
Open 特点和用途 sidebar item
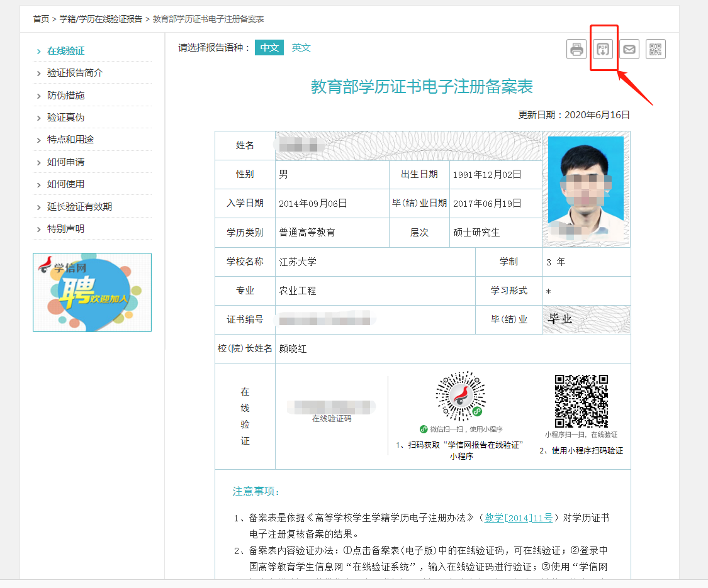70,140
